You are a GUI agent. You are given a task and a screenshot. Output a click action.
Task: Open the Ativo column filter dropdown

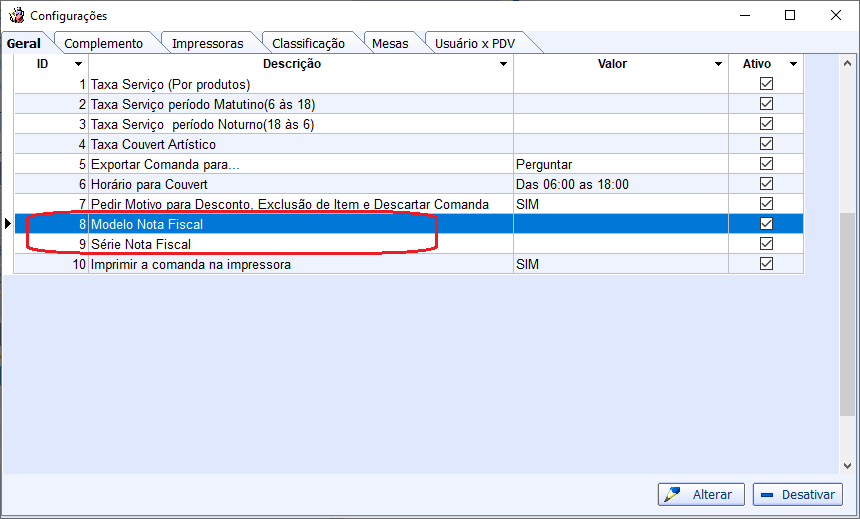[x=793, y=64]
